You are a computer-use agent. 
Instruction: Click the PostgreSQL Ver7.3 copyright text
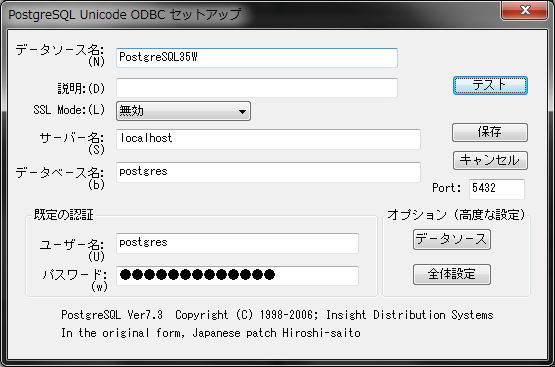click(x=277, y=315)
